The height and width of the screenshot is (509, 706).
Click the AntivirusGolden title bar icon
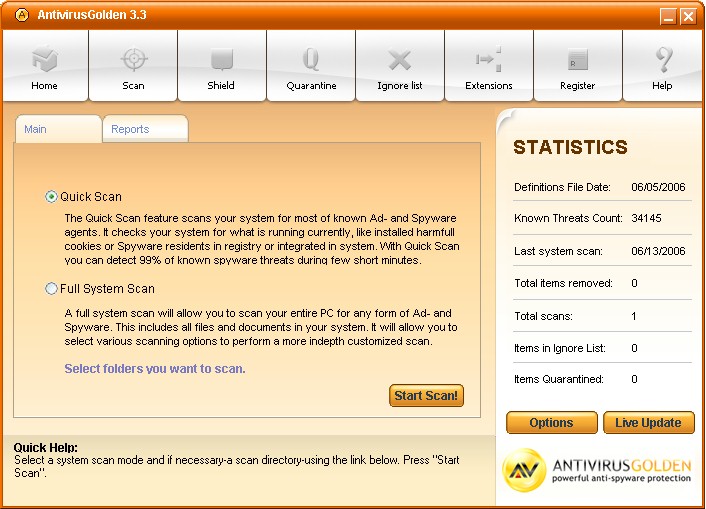[x=21, y=15]
